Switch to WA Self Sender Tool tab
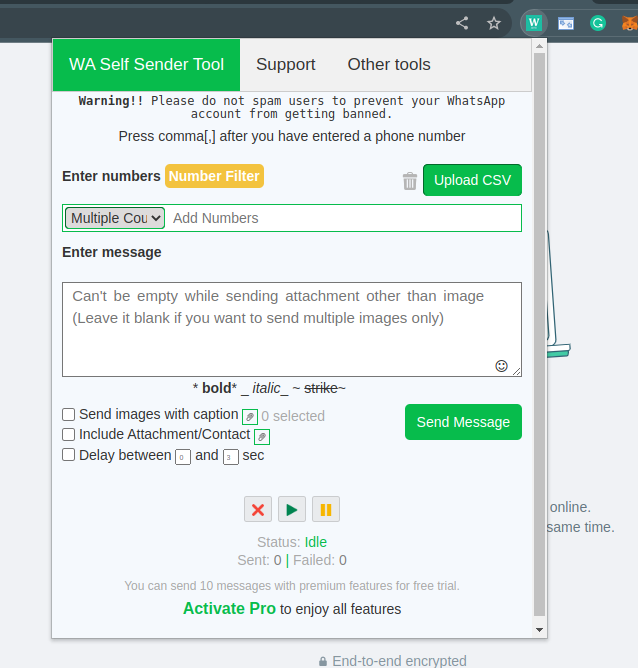The image size is (638, 668). pos(147,65)
